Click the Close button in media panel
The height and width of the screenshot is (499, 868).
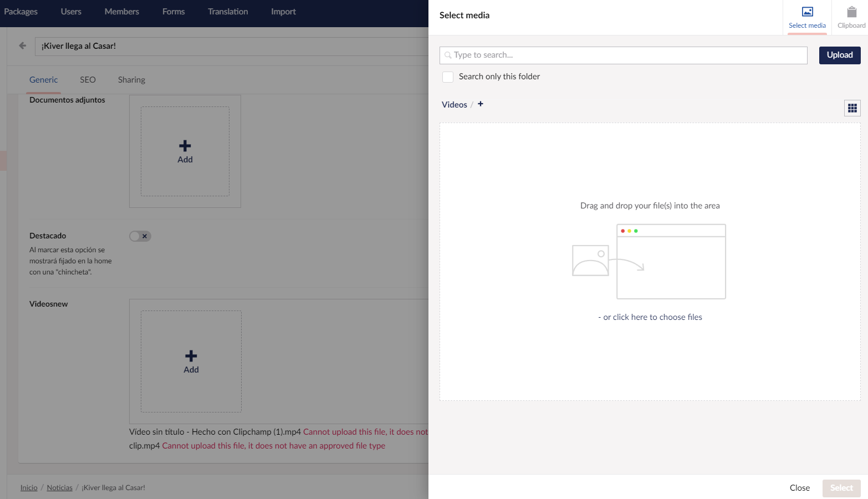(x=799, y=488)
